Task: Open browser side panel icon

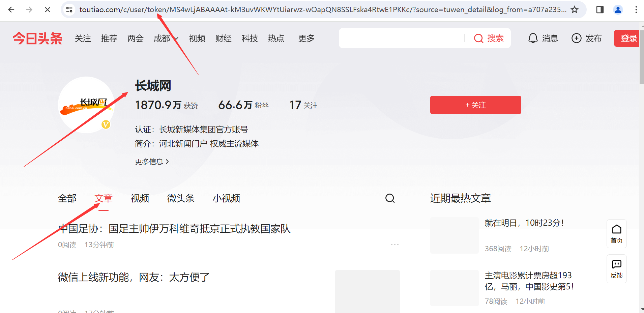Action: tap(600, 10)
